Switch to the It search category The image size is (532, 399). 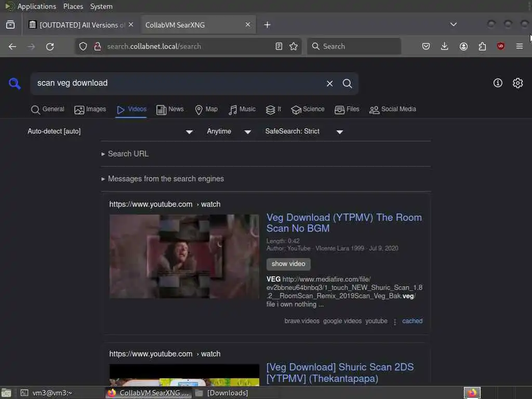click(273, 109)
